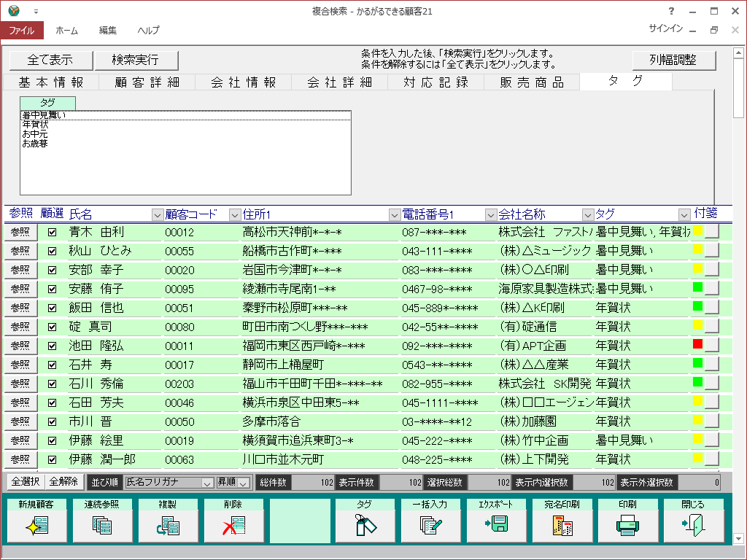Open the 宛名印刷 address printing icon

click(x=562, y=525)
